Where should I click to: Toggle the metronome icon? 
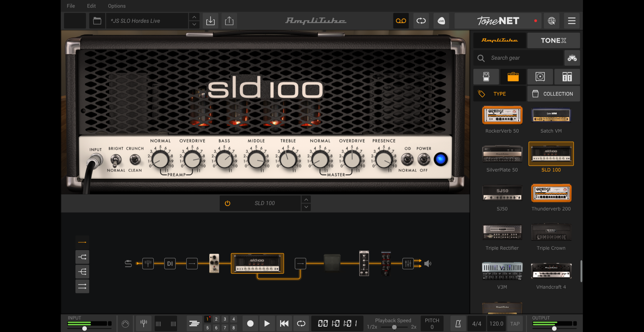[458, 324]
